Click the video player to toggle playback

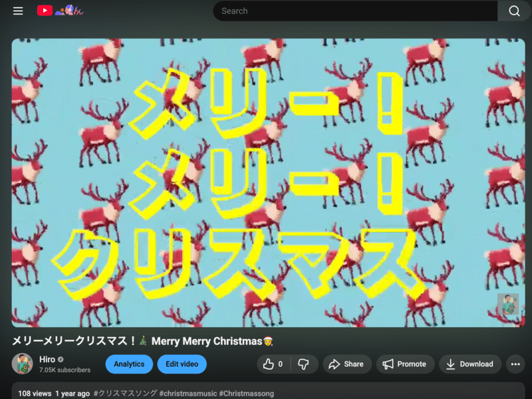coord(268,182)
